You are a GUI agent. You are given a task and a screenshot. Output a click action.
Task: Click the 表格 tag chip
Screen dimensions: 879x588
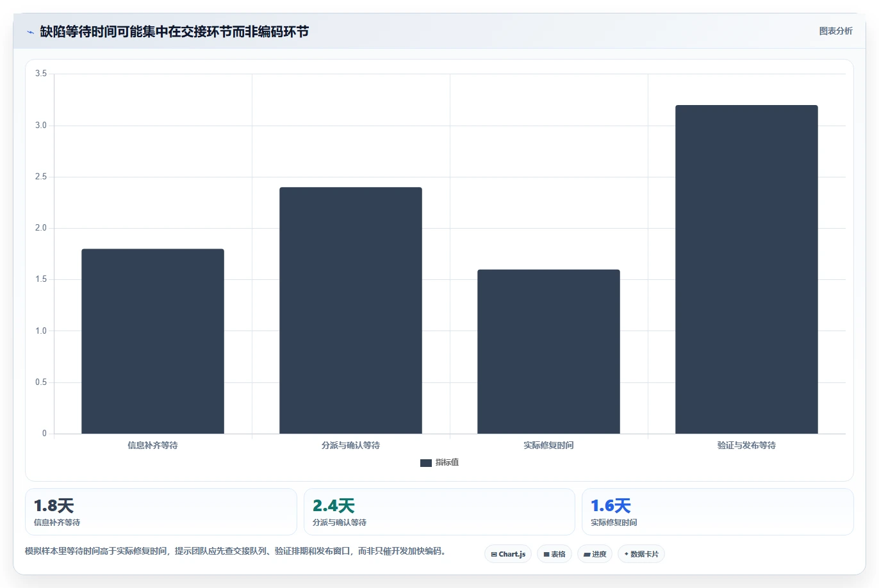point(554,554)
